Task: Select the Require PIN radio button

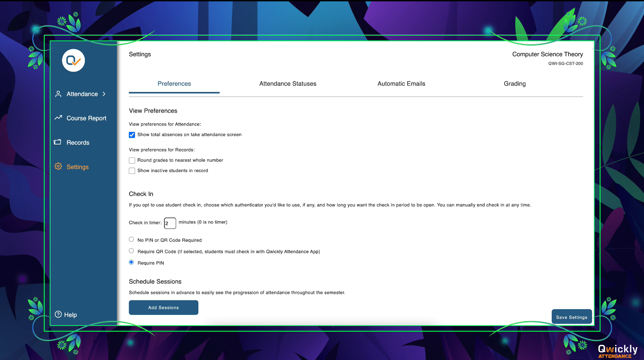Action: [x=131, y=262]
